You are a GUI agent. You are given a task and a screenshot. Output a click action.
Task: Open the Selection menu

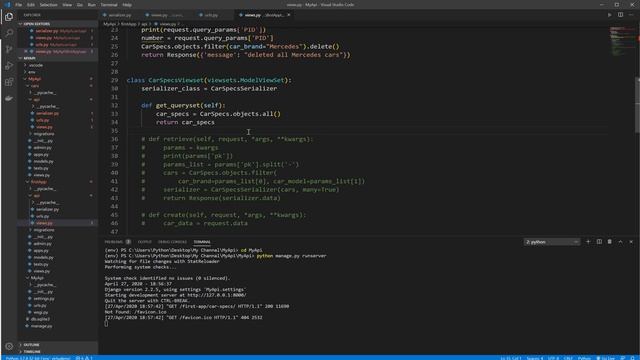click(48, 4)
